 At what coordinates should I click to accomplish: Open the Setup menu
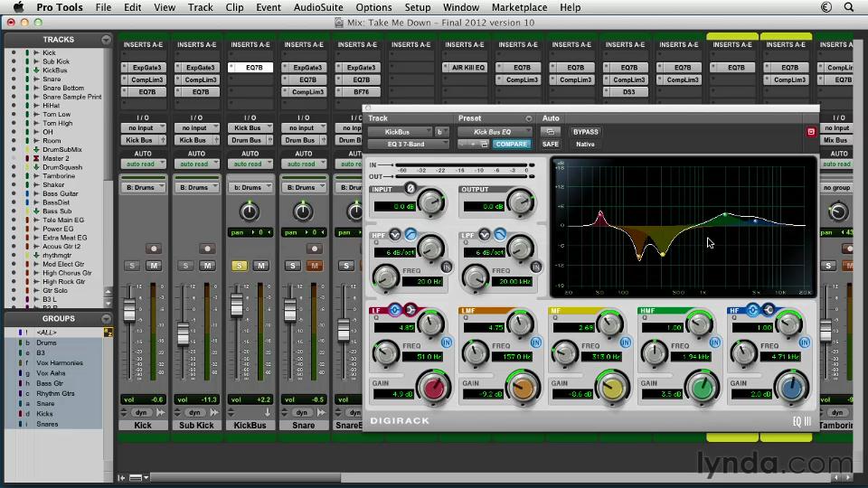click(x=418, y=7)
